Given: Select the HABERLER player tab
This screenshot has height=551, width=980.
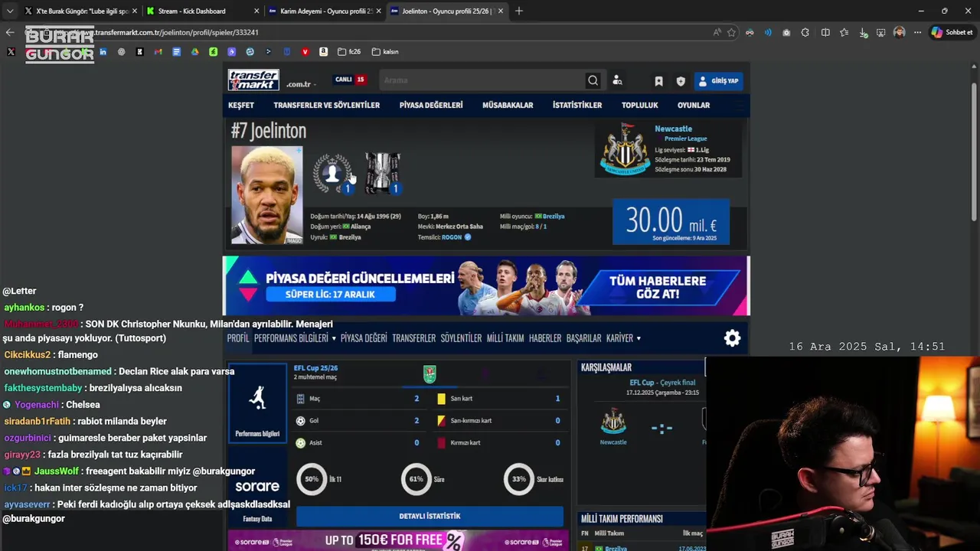Looking at the screenshot, I should pyautogui.click(x=545, y=338).
